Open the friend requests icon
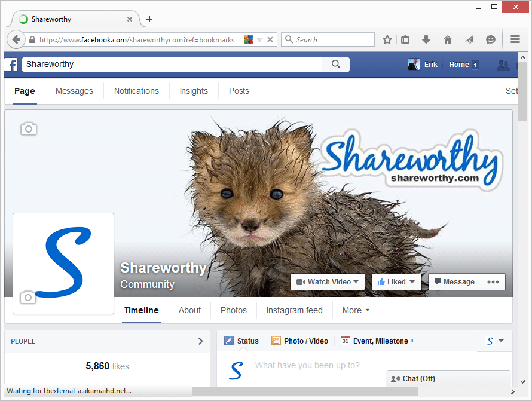 coord(503,65)
